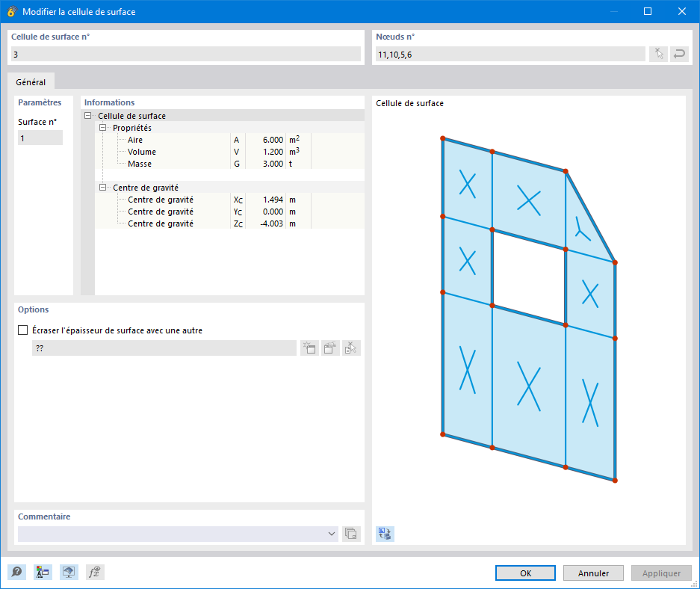Maximize the dialog window
The image size is (700, 589).
click(648, 12)
